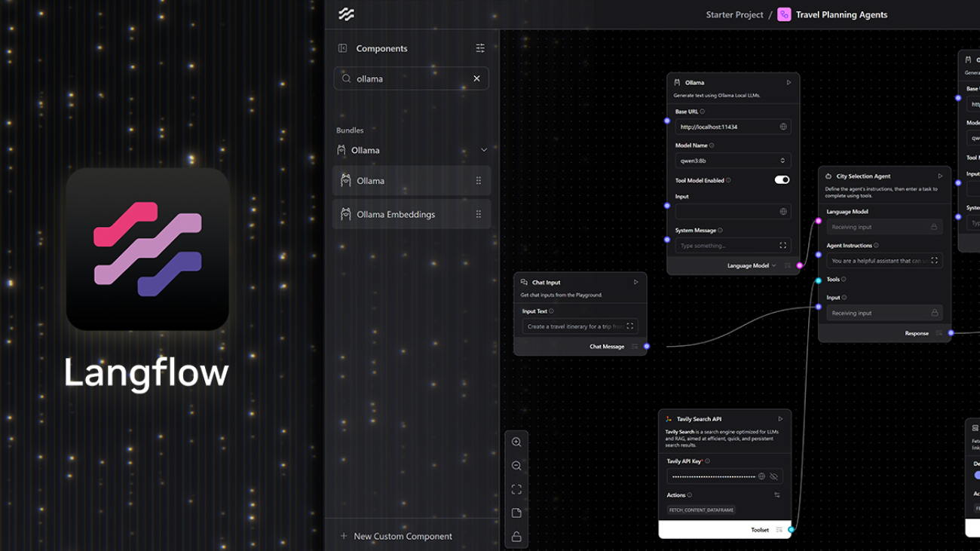Screen dimensions: 980x551
Task: Click Travel Planning Agents flow title
Action: pos(841,14)
